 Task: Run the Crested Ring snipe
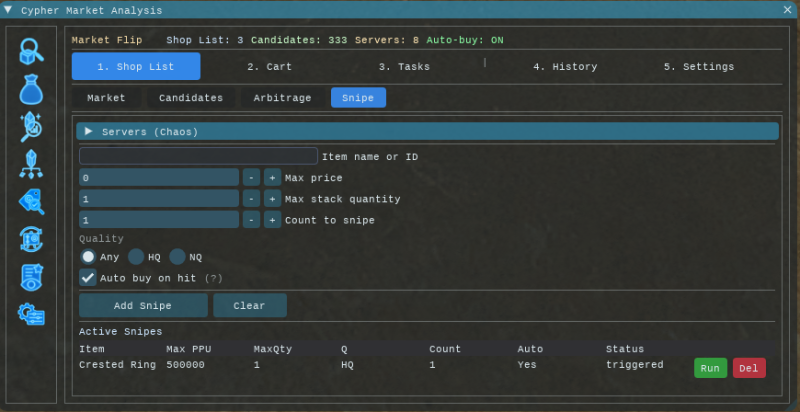pyautogui.click(x=710, y=367)
